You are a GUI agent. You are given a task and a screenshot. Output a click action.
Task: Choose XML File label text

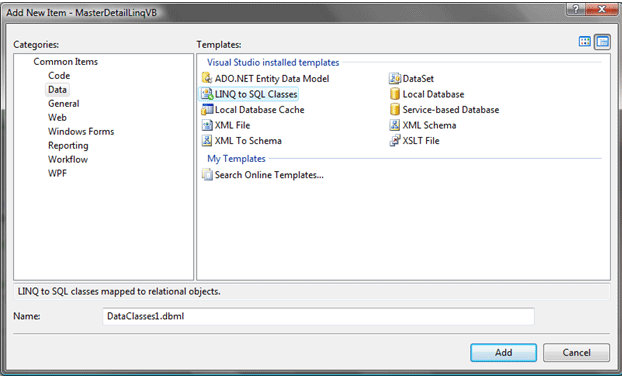(x=232, y=125)
